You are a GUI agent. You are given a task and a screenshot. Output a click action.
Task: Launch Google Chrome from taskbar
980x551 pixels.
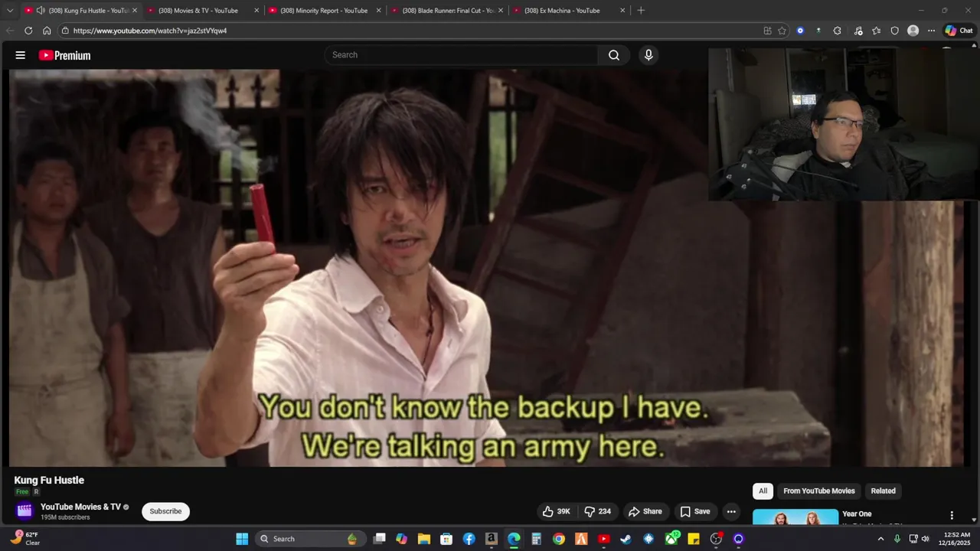[559, 539]
